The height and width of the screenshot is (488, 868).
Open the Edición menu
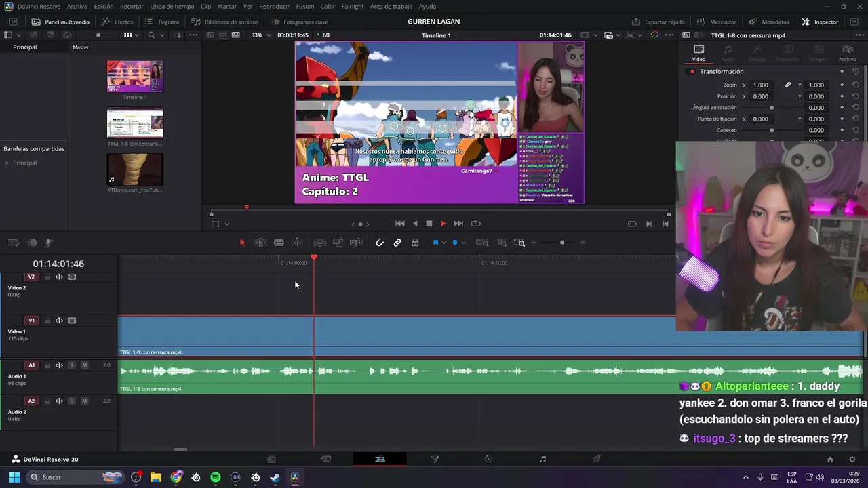[x=104, y=6]
